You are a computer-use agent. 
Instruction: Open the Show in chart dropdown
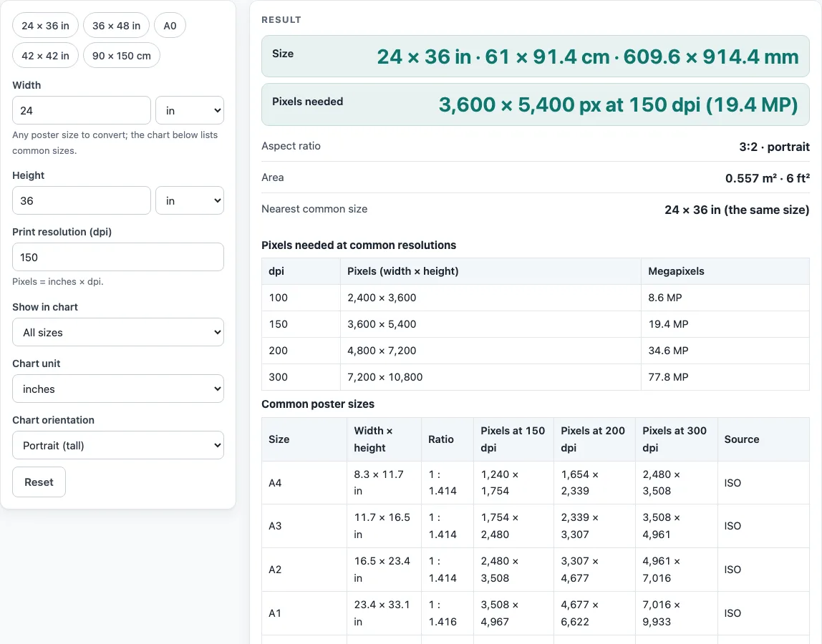point(118,332)
